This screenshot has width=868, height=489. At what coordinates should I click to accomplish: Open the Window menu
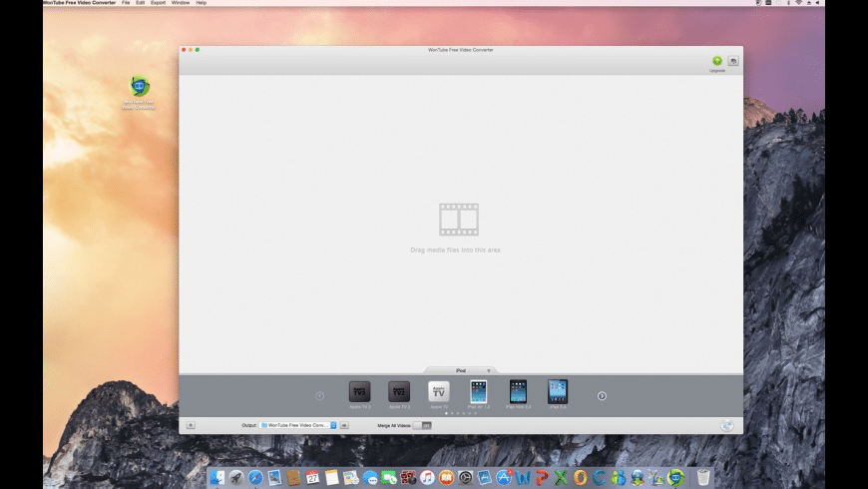click(181, 3)
